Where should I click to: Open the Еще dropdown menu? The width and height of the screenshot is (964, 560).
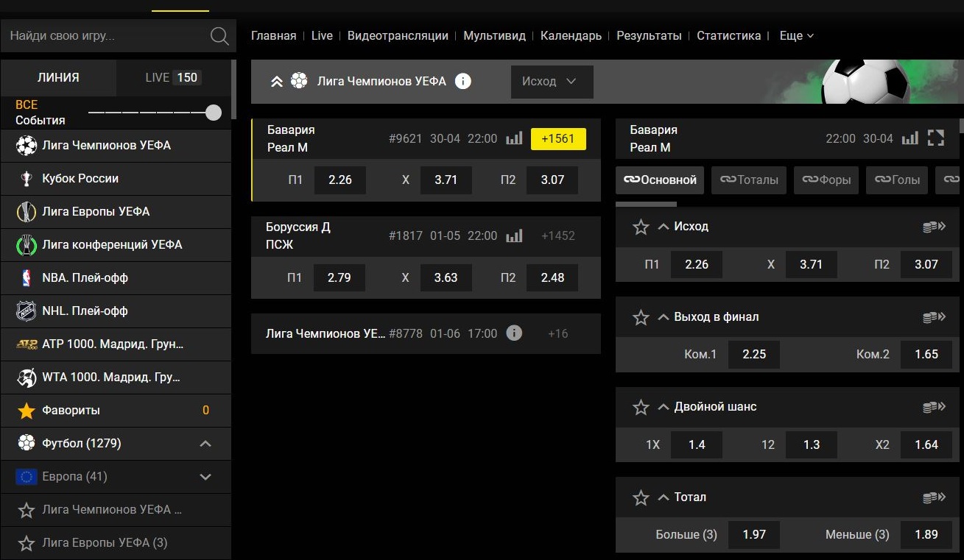(796, 35)
